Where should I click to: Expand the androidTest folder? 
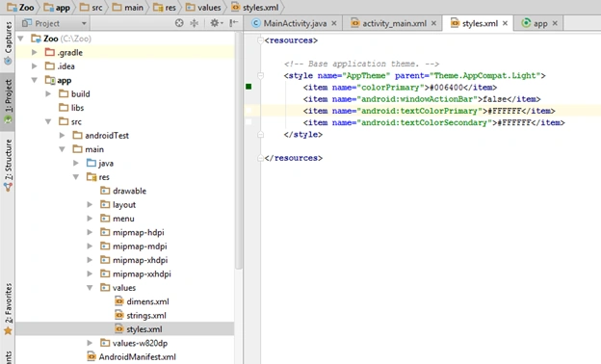pyautogui.click(x=62, y=135)
